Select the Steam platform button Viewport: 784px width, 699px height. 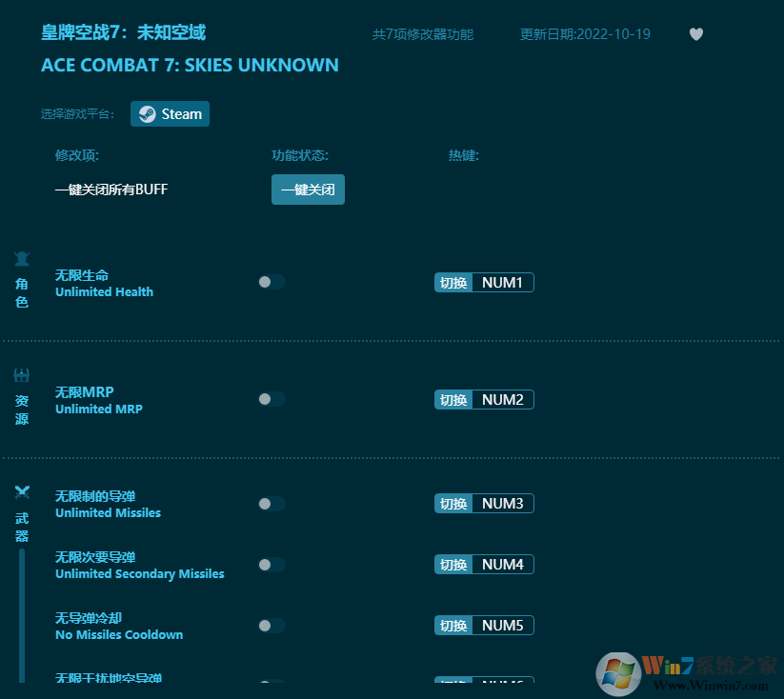click(x=170, y=114)
